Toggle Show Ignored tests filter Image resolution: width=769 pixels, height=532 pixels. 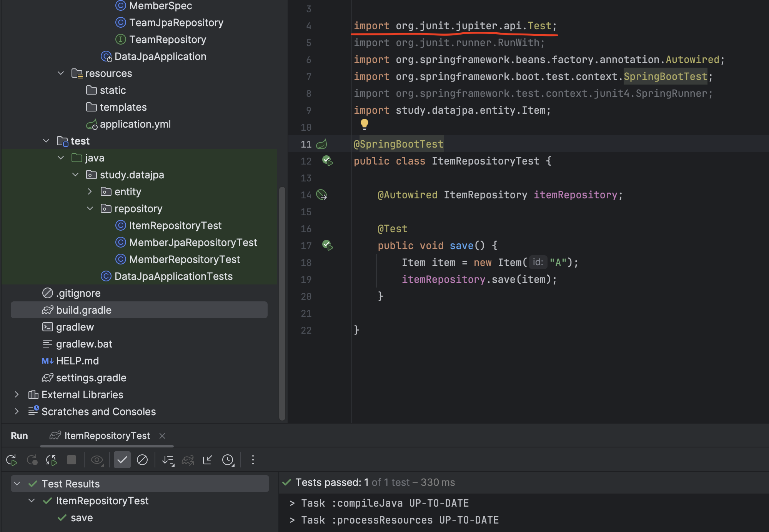pyautogui.click(x=142, y=460)
